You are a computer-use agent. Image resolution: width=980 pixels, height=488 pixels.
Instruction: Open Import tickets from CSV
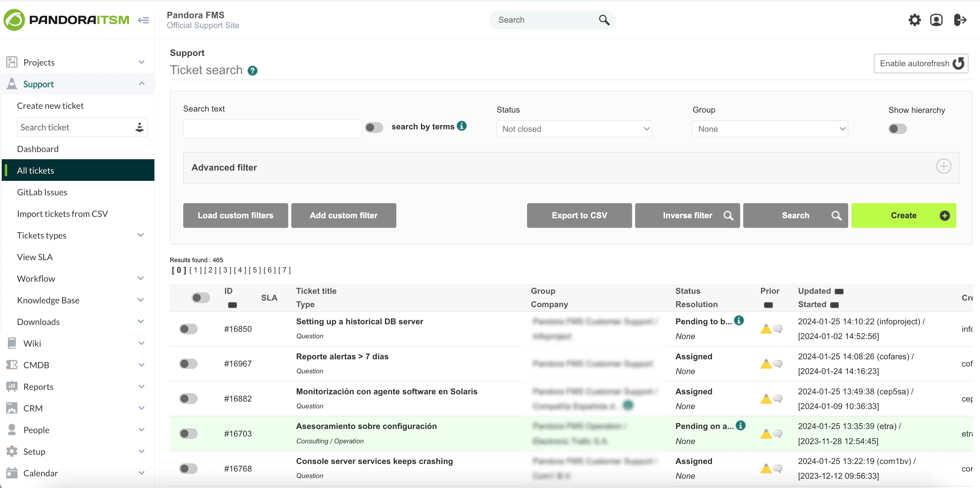point(62,214)
